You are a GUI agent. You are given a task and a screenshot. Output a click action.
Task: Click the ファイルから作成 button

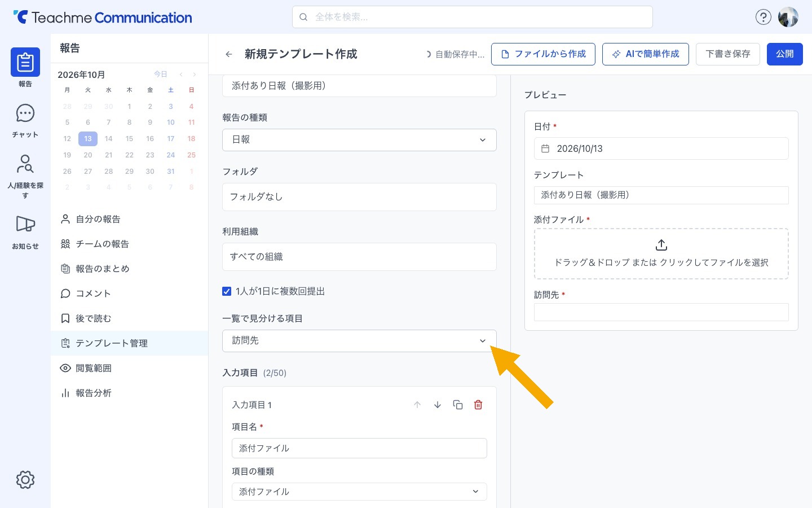pos(543,54)
